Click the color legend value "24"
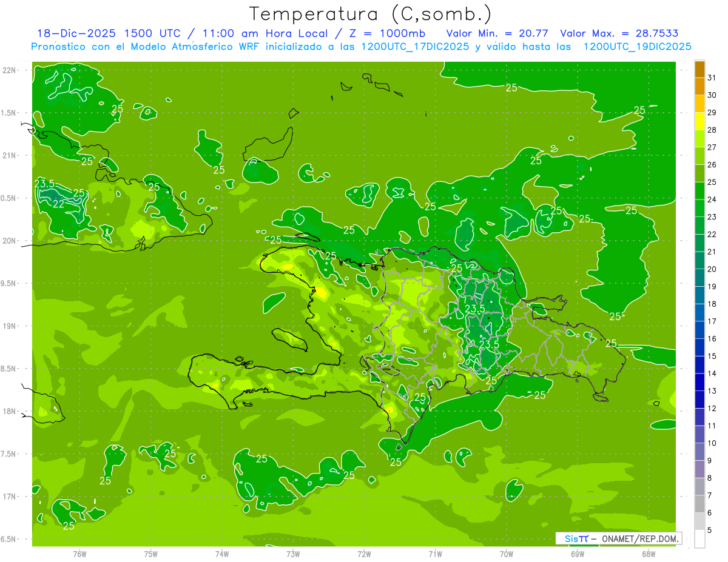Image resolution: width=728 pixels, height=562 pixels. click(712, 199)
